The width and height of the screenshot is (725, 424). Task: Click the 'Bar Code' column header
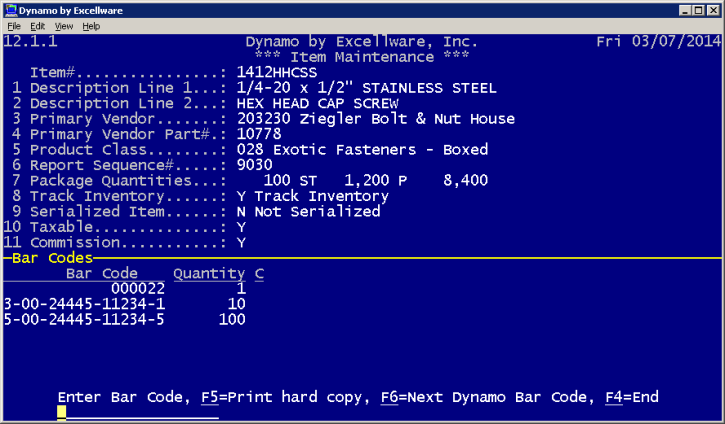102,273
